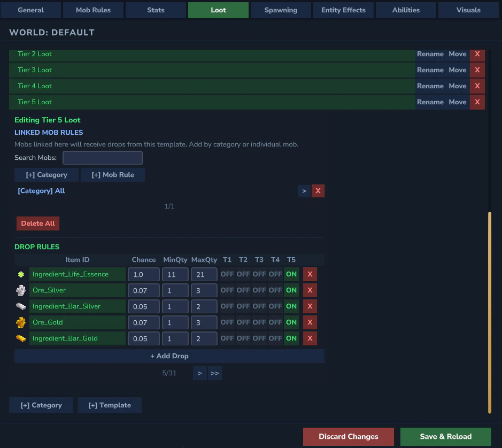Click Delete All under linked mob rules

(37, 223)
